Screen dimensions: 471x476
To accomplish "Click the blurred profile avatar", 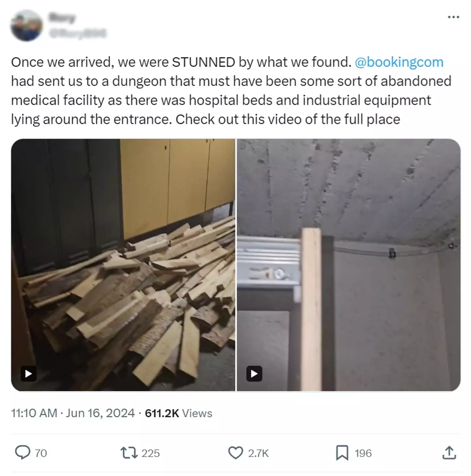I will click(x=26, y=26).
